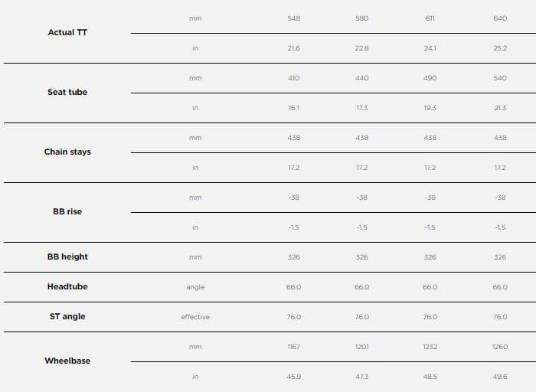
Task: Select the 1232 mm Wheelbase value
Action: [x=430, y=346]
